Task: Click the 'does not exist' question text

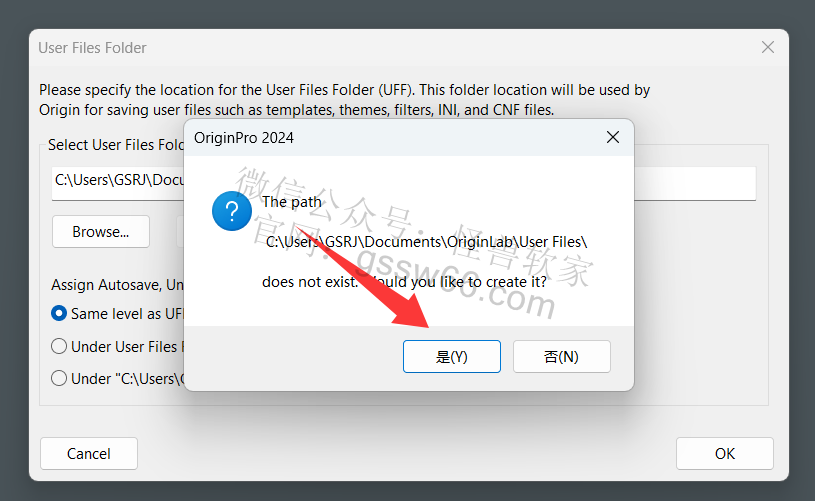Action: pos(404,282)
